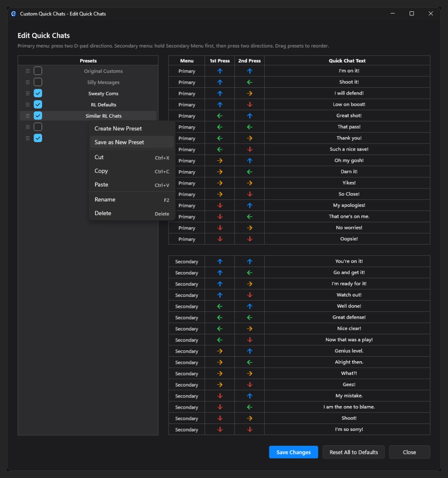The width and height of the screenshot is (448, 478).
Task: Select the Original Customs preset name
Action: (x=103, y=71)
